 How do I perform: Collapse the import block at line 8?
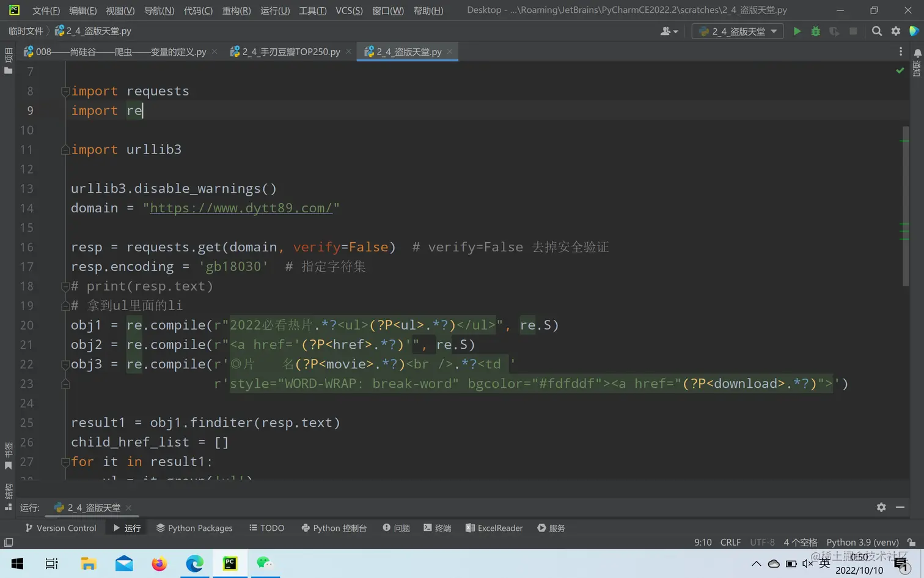click(x=65, y=92)
